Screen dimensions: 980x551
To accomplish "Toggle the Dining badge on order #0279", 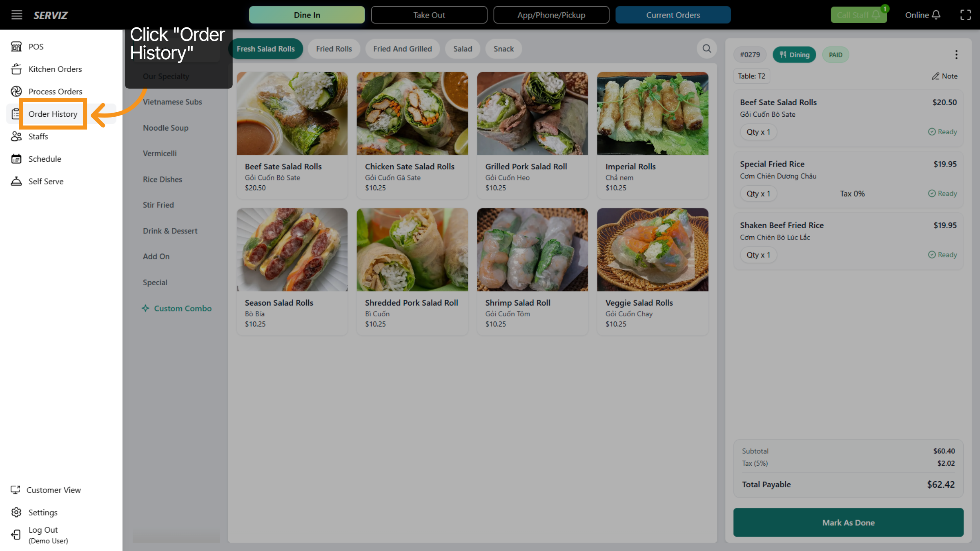I will (x=794, y=54).
